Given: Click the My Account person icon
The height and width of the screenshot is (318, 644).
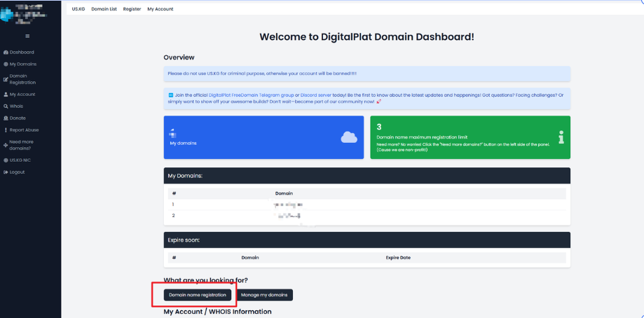Looking at the screenshot, I should pyautogui.click(x=6, y=95).
